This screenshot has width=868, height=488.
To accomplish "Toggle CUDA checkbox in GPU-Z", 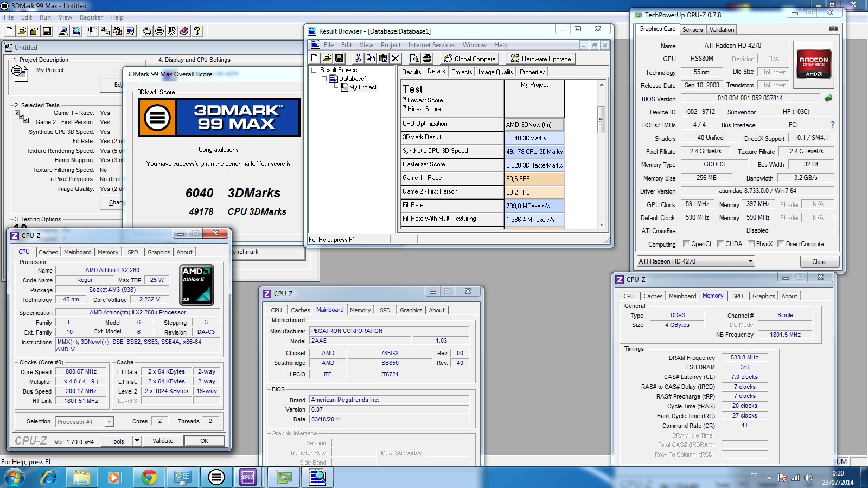I will point(720,244).
